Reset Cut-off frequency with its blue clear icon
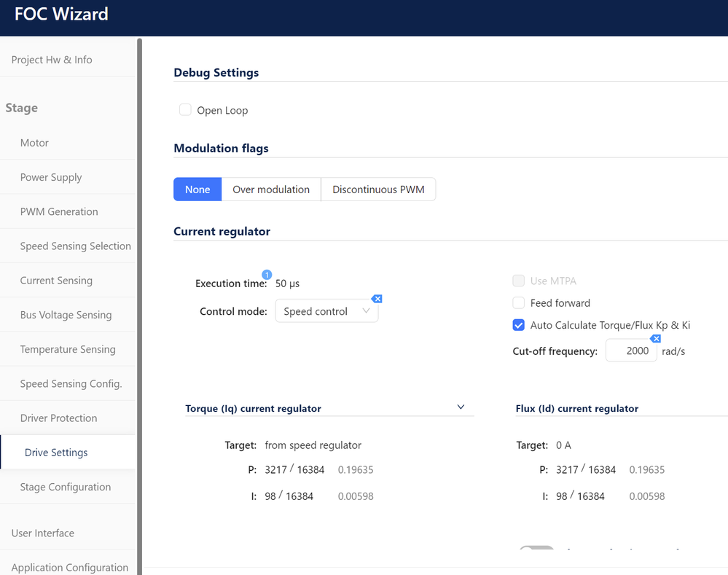Viewport: 728px width, 575px height. (655, 339)
